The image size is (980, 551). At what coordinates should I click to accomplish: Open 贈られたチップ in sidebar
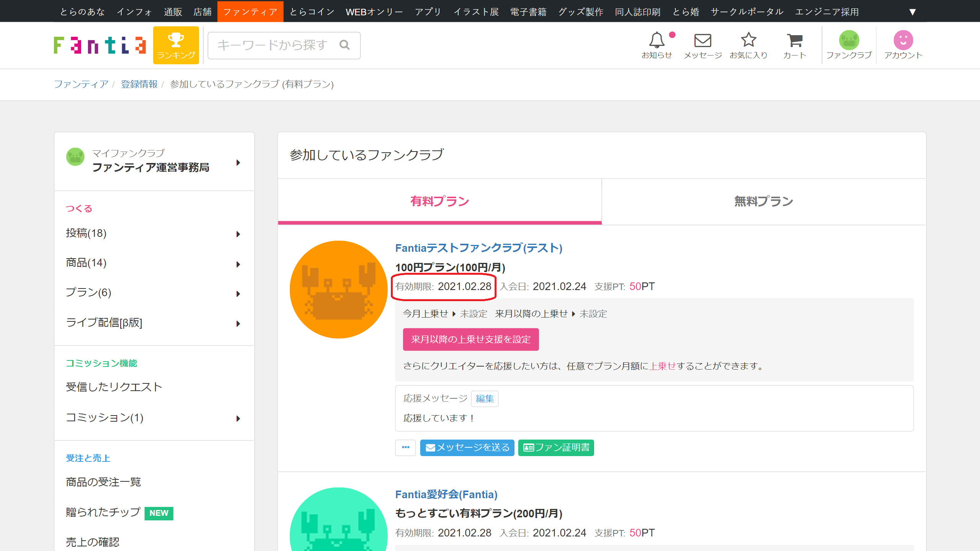(x=103, y=512)
